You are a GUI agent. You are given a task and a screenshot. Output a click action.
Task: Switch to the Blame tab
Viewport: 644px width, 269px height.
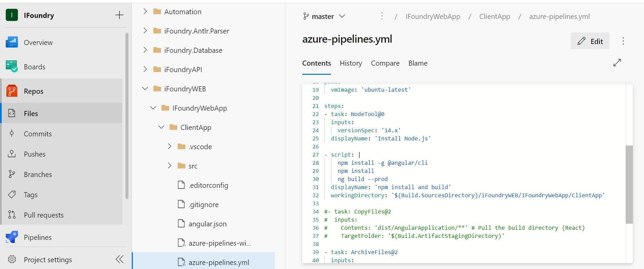(418, 63)
